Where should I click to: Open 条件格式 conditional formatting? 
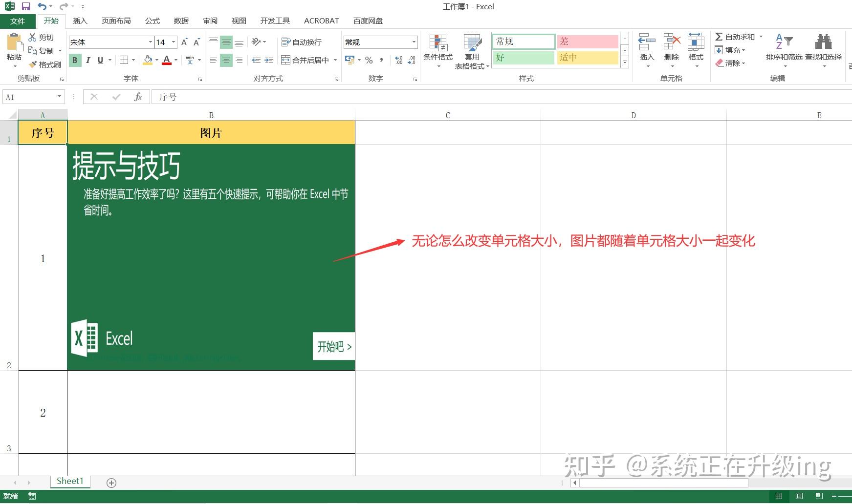click(438, 51)
